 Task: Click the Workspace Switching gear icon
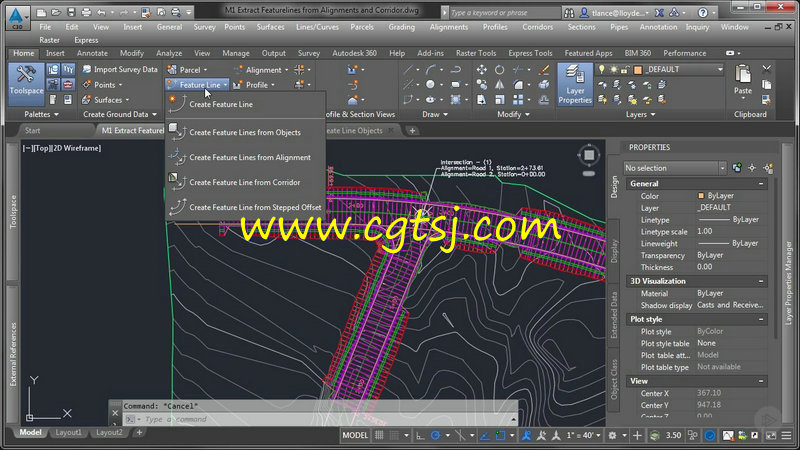(612, 435)
